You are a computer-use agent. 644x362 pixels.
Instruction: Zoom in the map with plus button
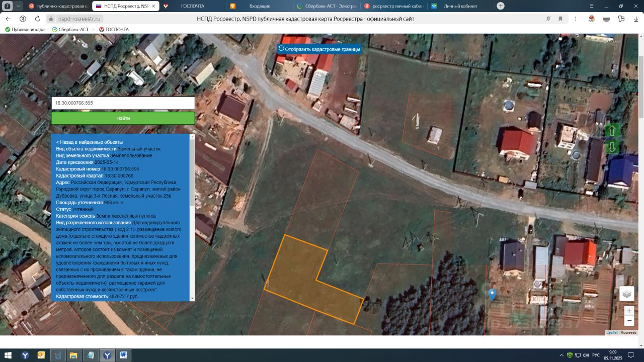click(629, 311)
